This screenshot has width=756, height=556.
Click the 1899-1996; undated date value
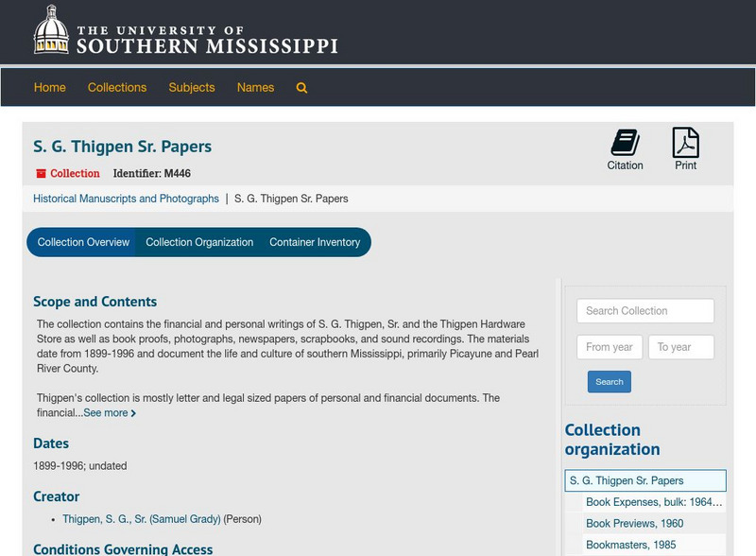tap(80, 466)
